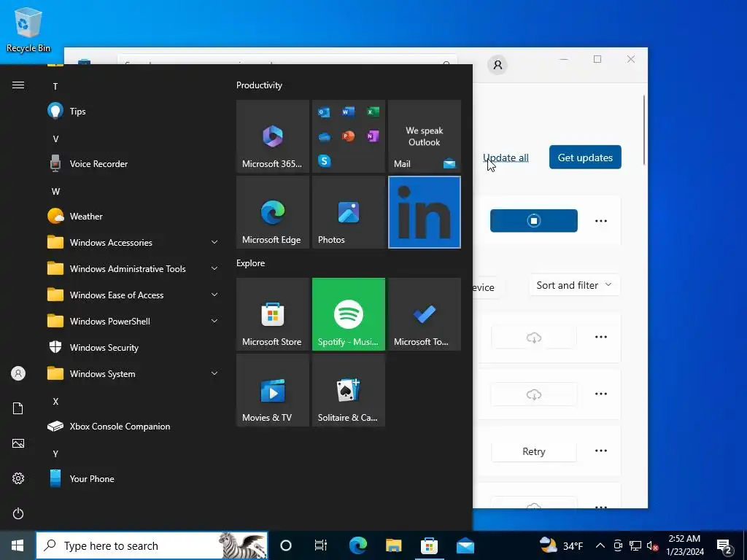This screenshot has height=560, width=747.
Task: Click the Microsoft Store window scrollbar
Action: pos(644,130)
